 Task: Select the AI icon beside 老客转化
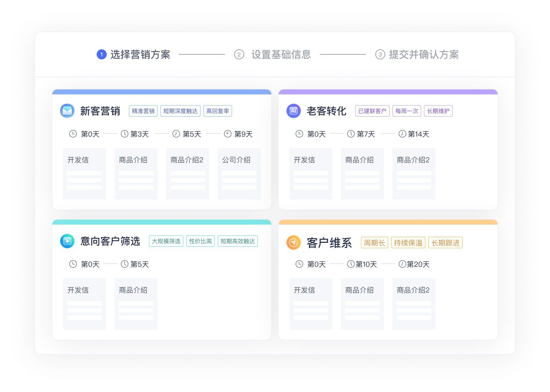[294, 111]
